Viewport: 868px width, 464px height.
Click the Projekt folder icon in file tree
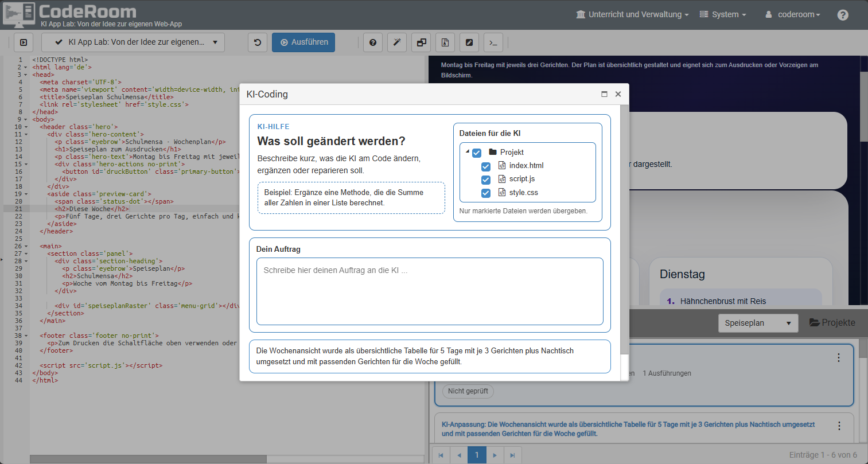point(492,152)
